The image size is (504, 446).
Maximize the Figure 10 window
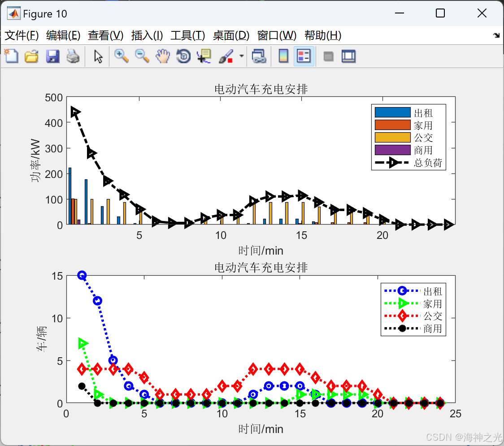click(x=440, y=13)
